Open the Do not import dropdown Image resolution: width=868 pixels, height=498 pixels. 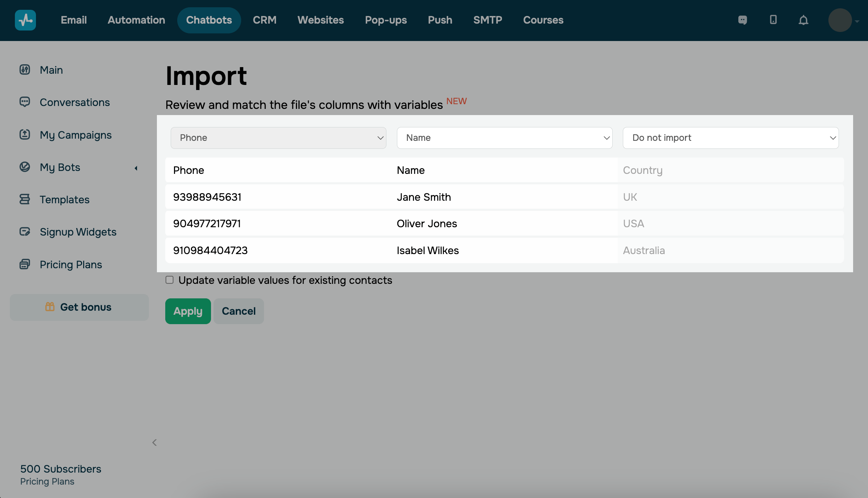(730, 138)
